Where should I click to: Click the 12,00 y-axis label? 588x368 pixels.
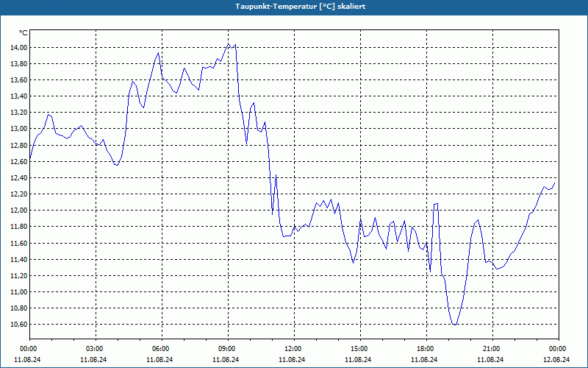pyautogui.click(x=21, y=210)
